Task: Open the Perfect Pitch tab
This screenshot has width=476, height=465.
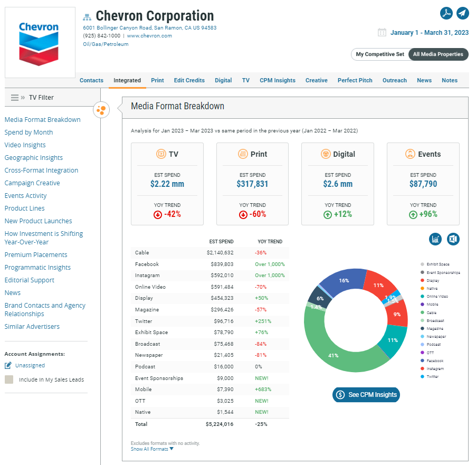Action: click(355, 80)
